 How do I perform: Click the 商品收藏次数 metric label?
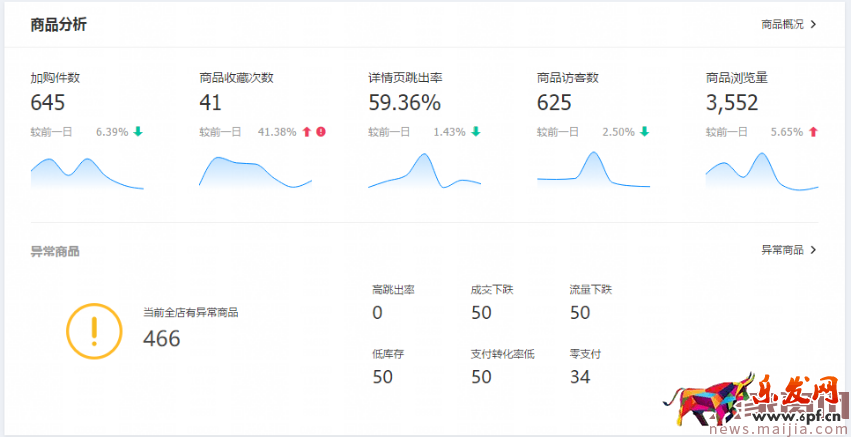[236, 78]
